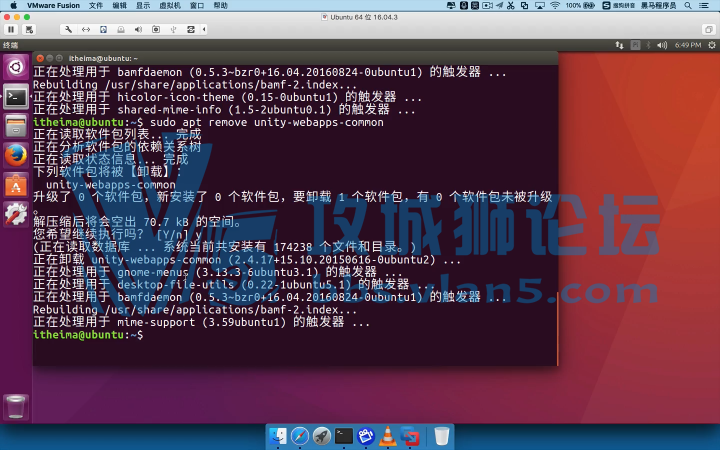Click the network adapter arrows icon
Image resolution: width=720 pixels, height=450 pixels.
(86, 29)
